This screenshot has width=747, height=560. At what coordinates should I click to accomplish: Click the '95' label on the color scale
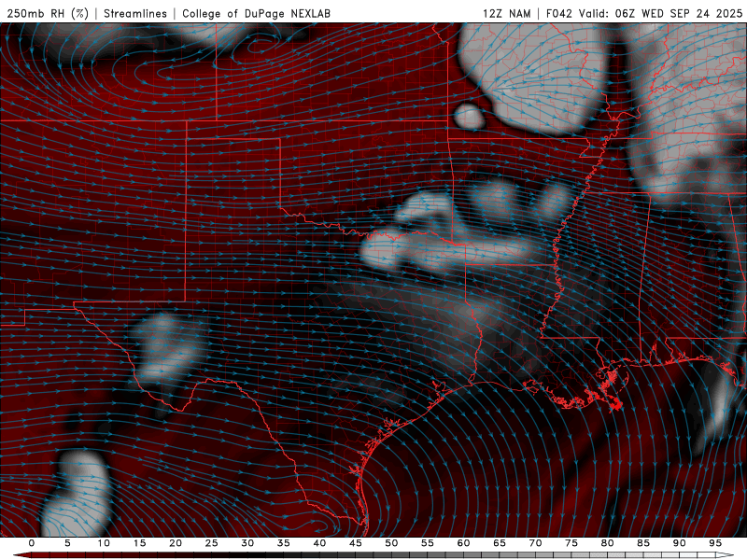pos(715,543)
